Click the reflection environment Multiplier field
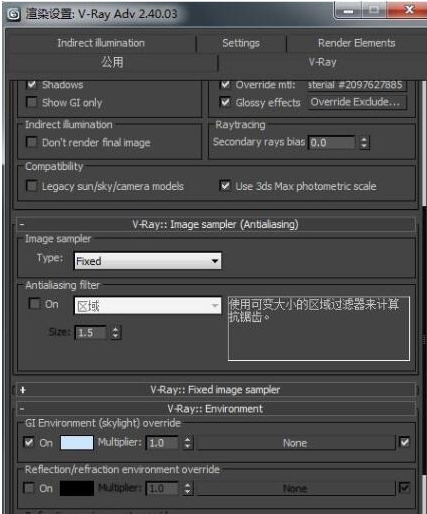Viewport: 427px width, 514px height. point(162,489)
